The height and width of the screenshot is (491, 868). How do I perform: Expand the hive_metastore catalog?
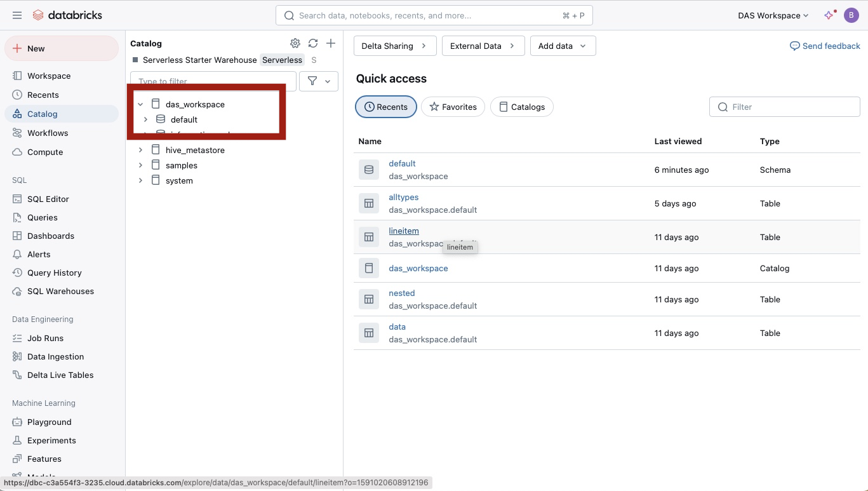point(140,150)
